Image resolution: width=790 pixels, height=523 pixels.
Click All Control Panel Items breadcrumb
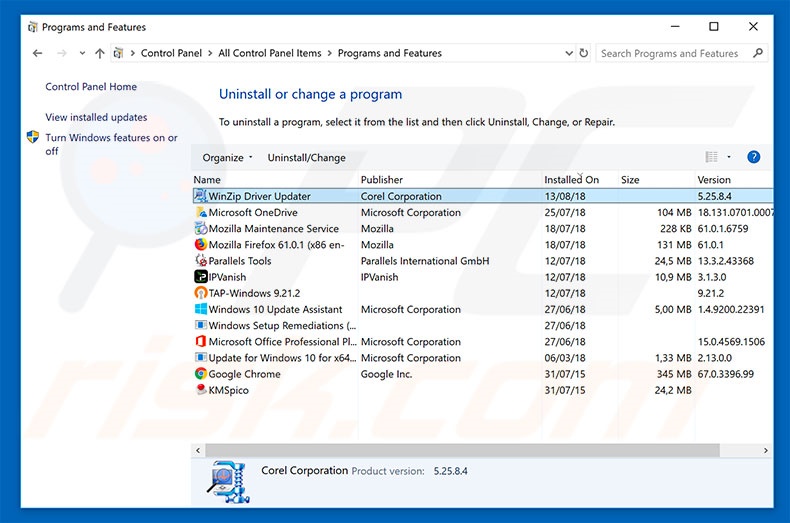[x=270, y=53]
